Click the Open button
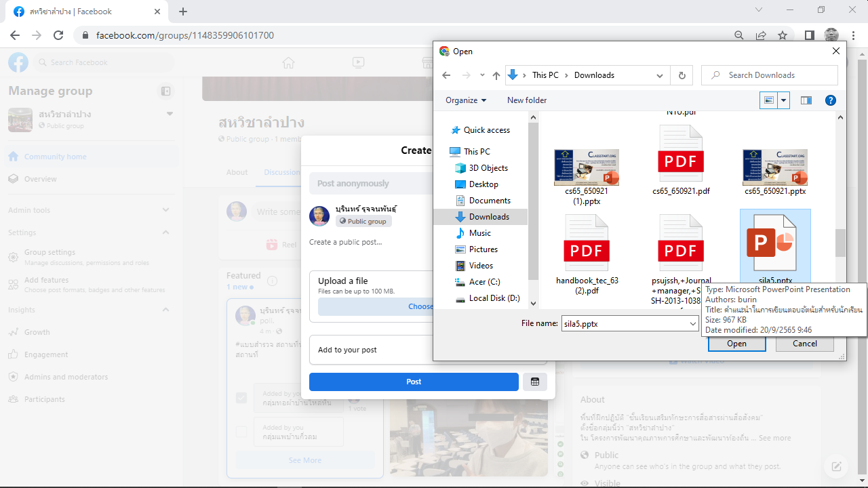 click(x=736, y=344)
